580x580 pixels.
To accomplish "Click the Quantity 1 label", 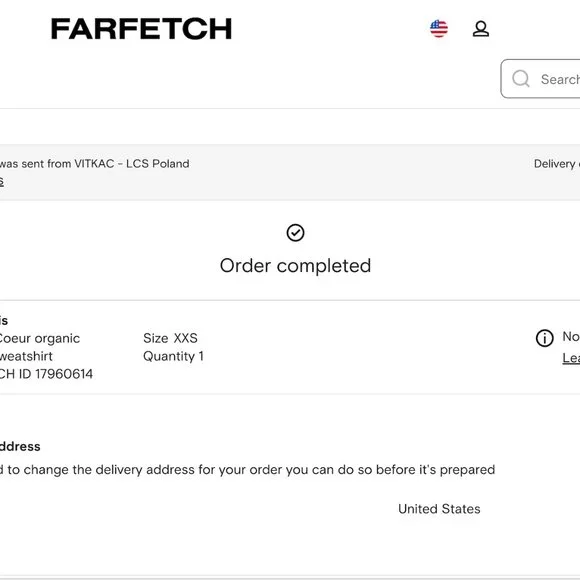I will (173, 356).
